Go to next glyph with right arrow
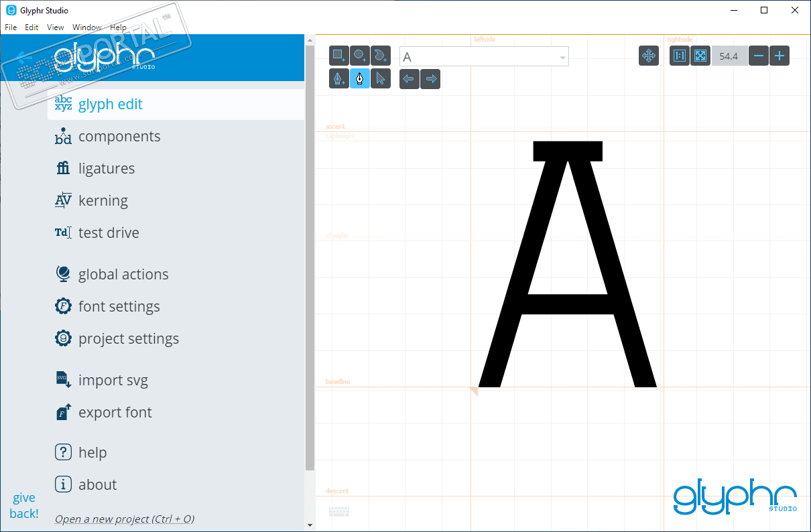 (x=430, y=78)
